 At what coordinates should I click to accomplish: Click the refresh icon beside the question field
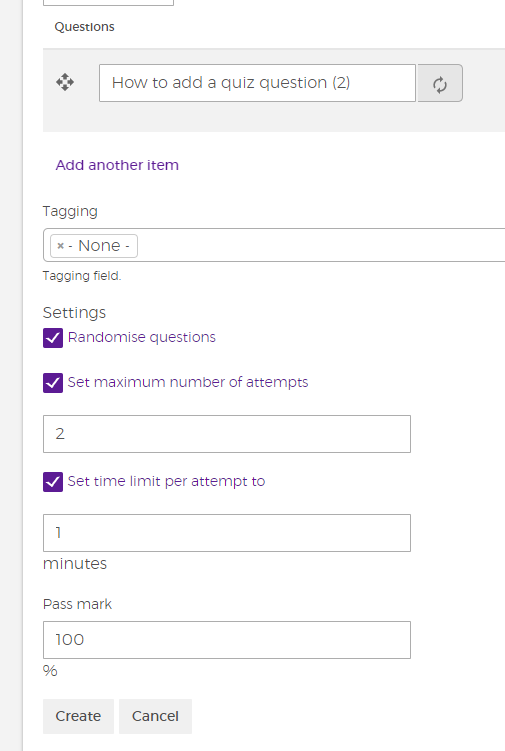click(x=440, y=83)
